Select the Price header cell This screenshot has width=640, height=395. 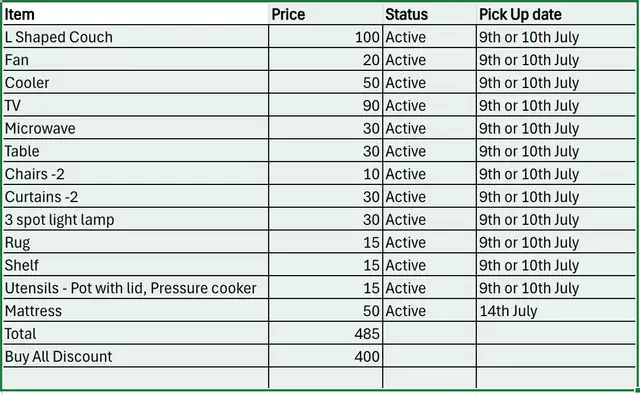pos(326,14)
